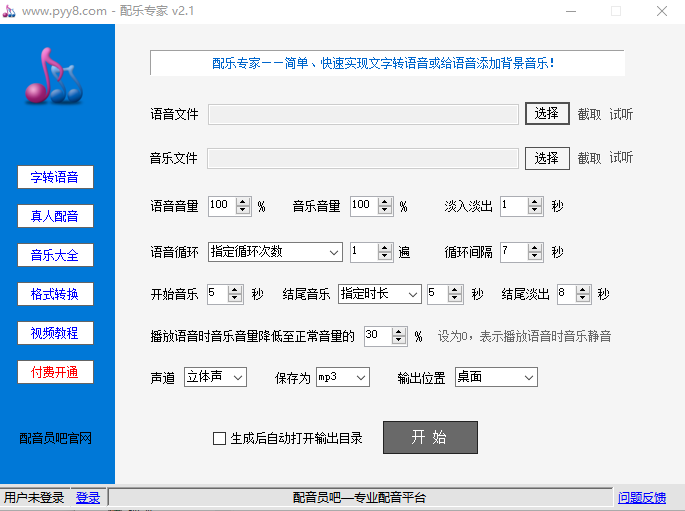Increase the 音乐音量 value
The width and height of the screenshot is (685, 511).
(385, 202)
